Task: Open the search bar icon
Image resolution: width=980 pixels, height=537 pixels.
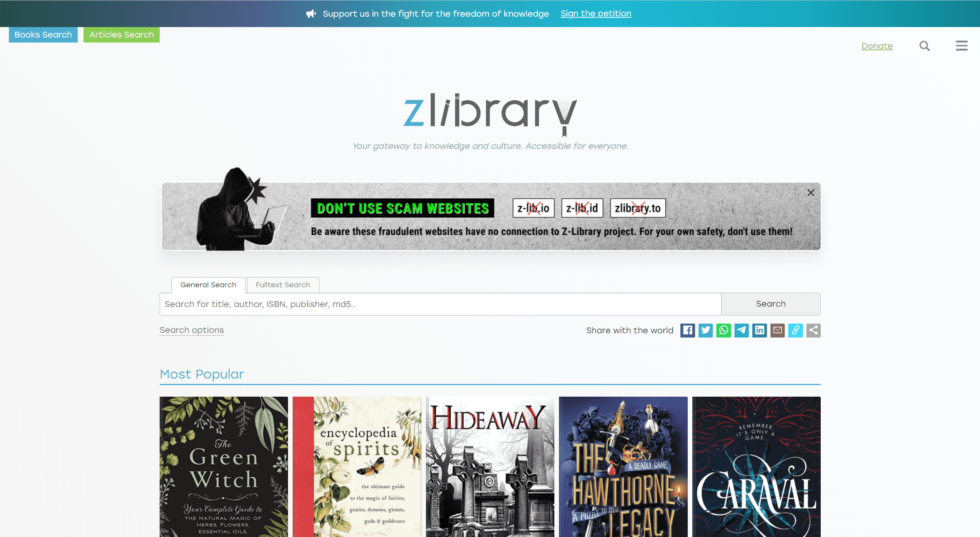Action: click(925, 46)
